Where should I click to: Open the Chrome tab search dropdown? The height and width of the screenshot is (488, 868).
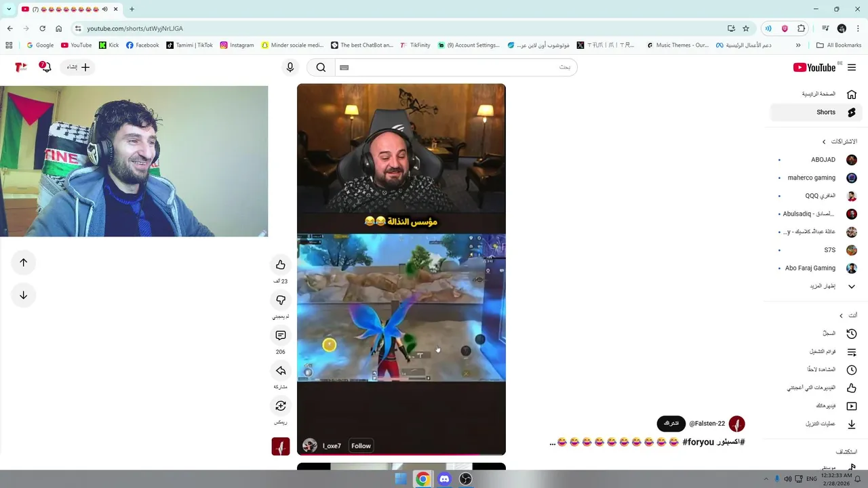pyautogui.click(x=9, y=9)
